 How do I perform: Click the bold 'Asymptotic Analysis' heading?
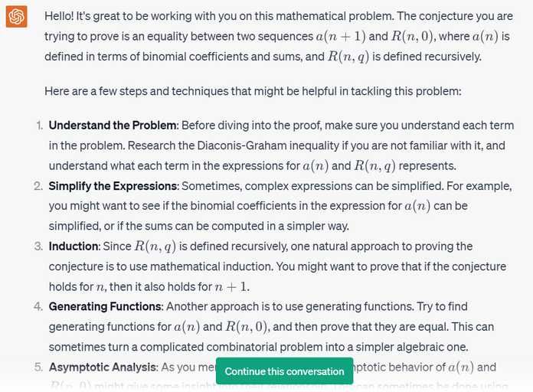(x=102, y=367)
